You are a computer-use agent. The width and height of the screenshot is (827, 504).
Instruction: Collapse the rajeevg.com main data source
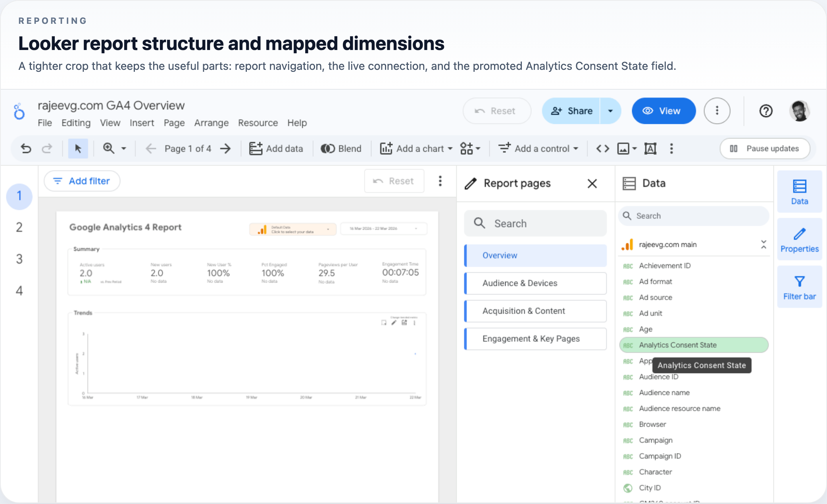763,244
